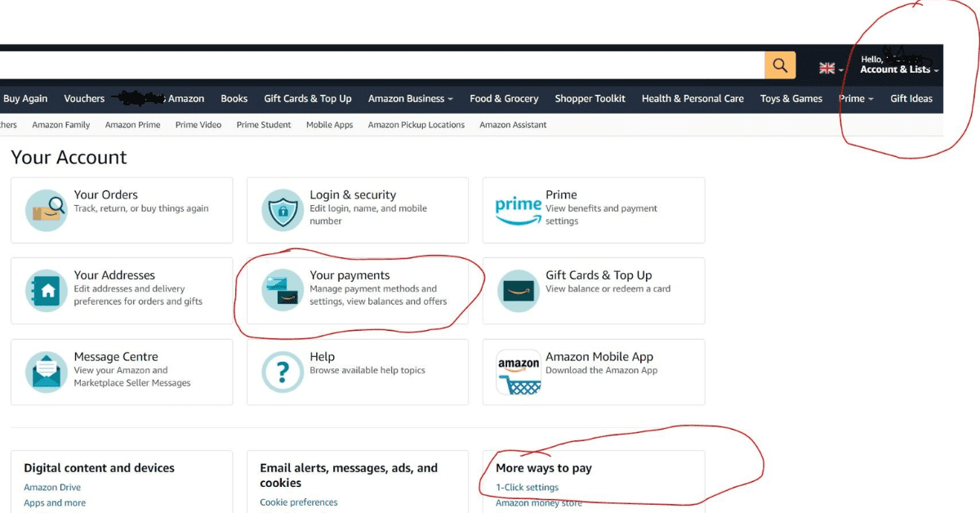Open the Amazon Family sub-navigation link
This screenshot has height=513, width=980.
[61, 125]
